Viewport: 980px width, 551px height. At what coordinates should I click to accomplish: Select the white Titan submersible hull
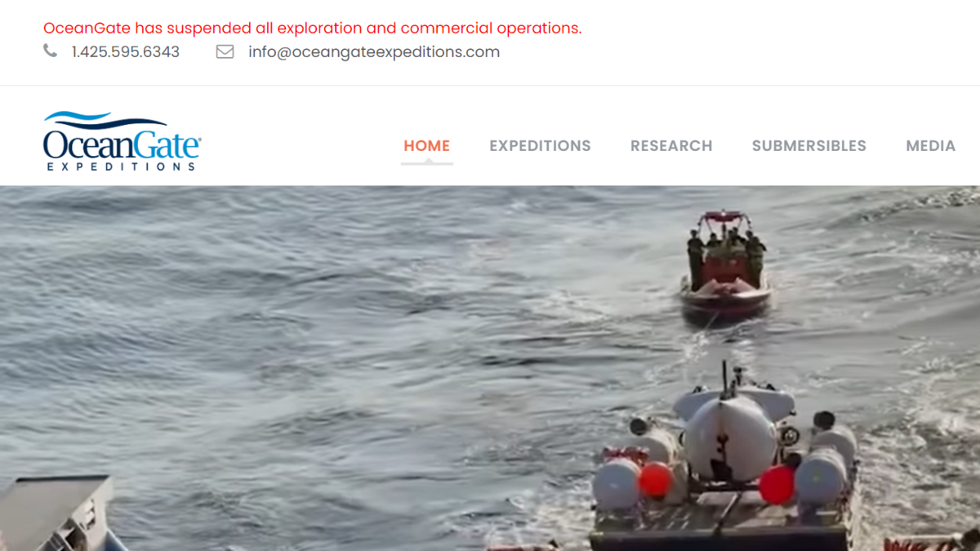pyautogui.click(x=729, y=437)
